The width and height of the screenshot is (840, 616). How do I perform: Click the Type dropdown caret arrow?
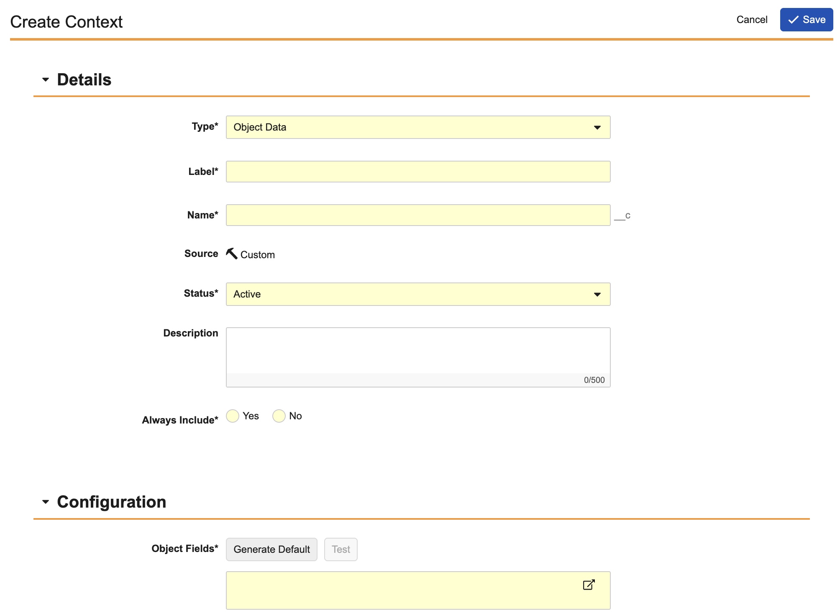(x=597, y=128)
